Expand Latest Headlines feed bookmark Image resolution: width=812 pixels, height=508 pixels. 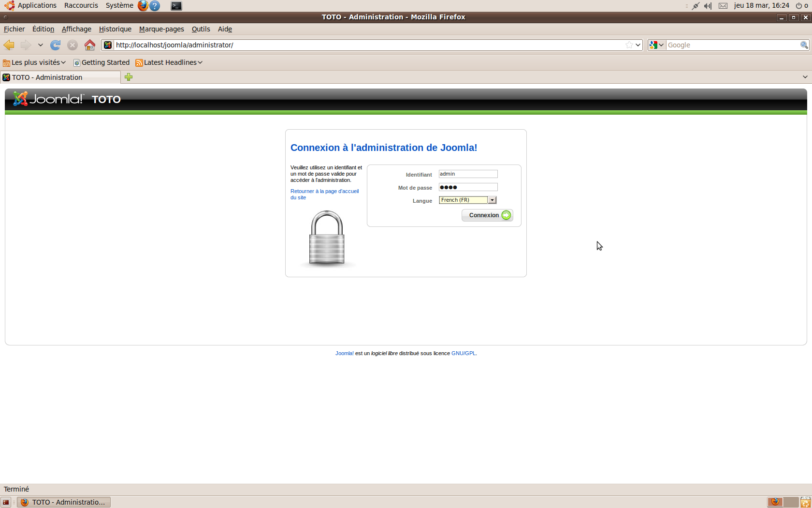pyautogui.click(x=169, y=62)
